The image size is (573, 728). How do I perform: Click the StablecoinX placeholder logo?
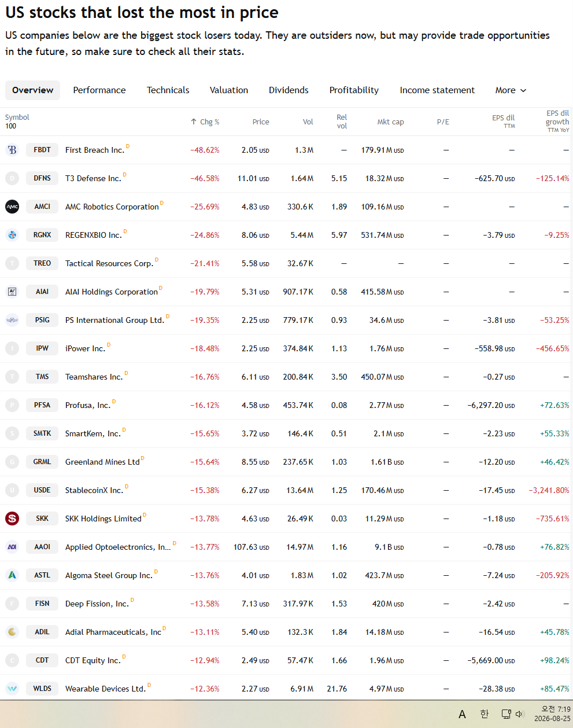tap(12, 490)
